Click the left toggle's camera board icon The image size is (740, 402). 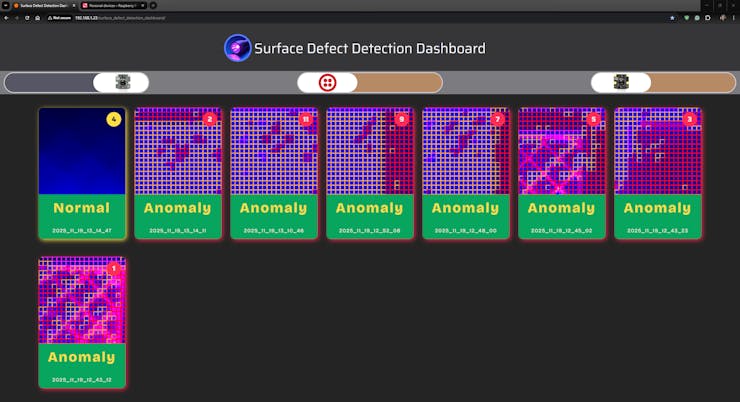pos(123,82)
